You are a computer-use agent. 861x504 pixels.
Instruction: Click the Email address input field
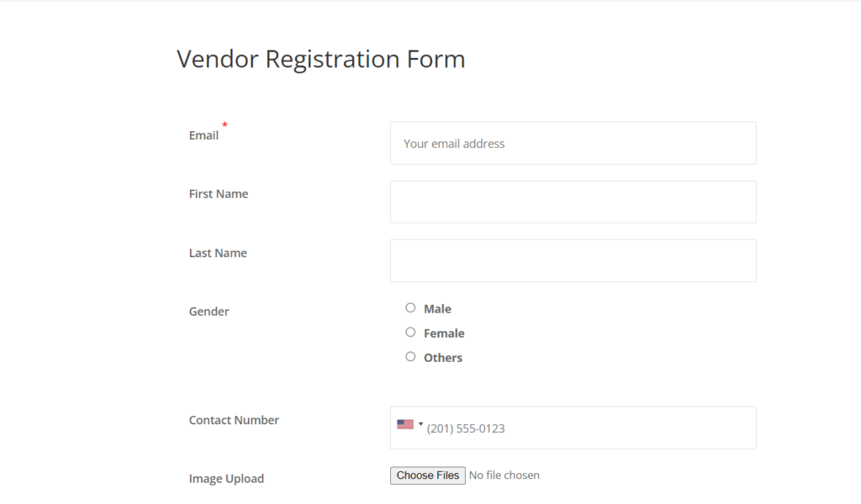tap(572, 143)
